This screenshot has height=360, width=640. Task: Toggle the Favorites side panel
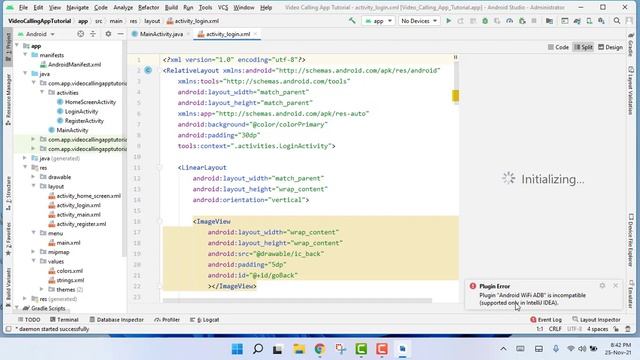8,239
